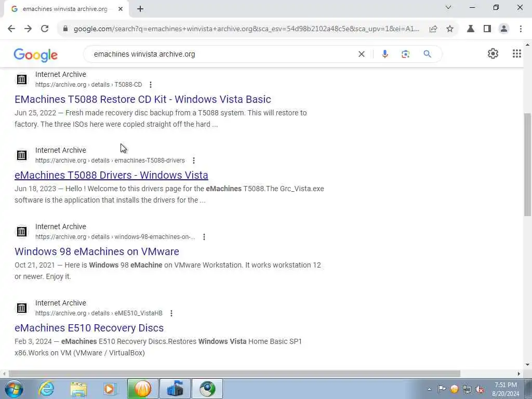This screenshot has width=532, height=399.
Task: Submit search with magnifying glass
Action: click(x=427, y=54)
